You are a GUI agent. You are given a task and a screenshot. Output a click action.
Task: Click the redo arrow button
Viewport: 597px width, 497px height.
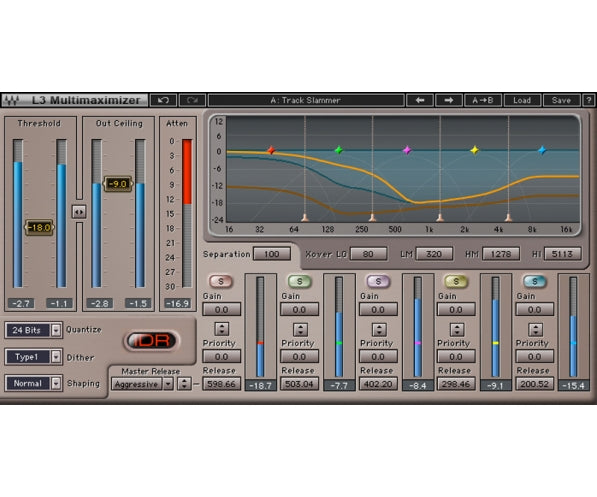[x=192, y=100]
